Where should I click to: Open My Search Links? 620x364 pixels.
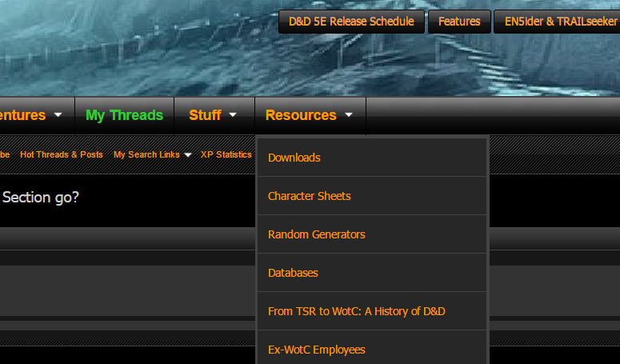click(146, 154)
